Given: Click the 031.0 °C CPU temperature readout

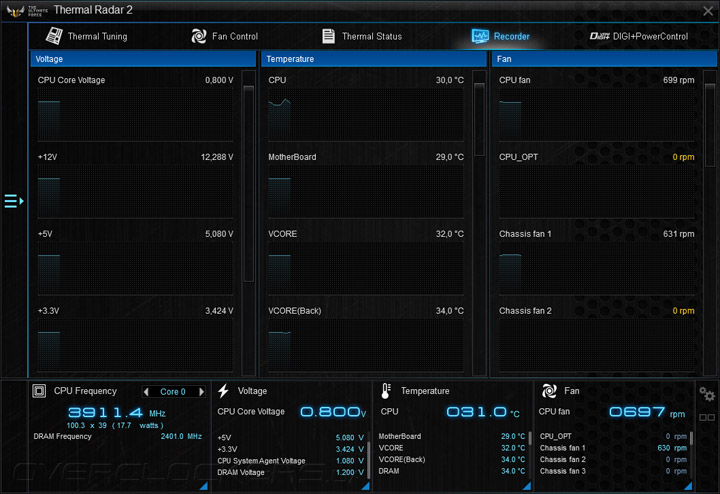Looking at the screenshot, I should [x=483, y=412].
